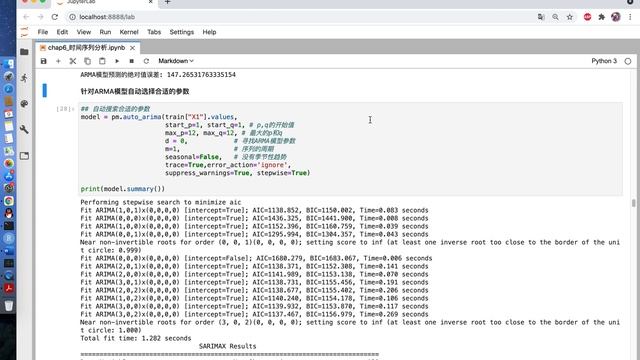The height and width of the screenshot is (360, 640).
Task: Open the commands palette sidebar icon
Action: click(x=24, y=104)
